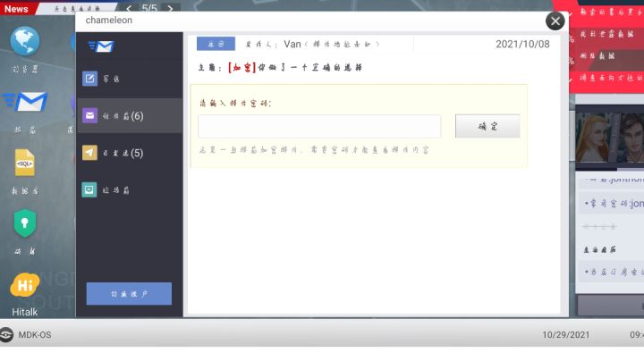
Task: Click the MDK-OS taskbar label
Action: (35, 335)
